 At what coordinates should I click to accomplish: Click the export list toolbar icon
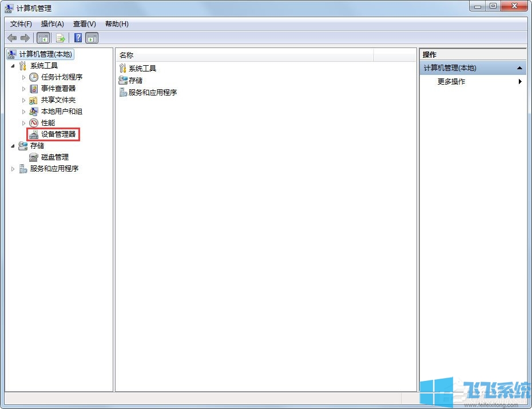point(61,38)
